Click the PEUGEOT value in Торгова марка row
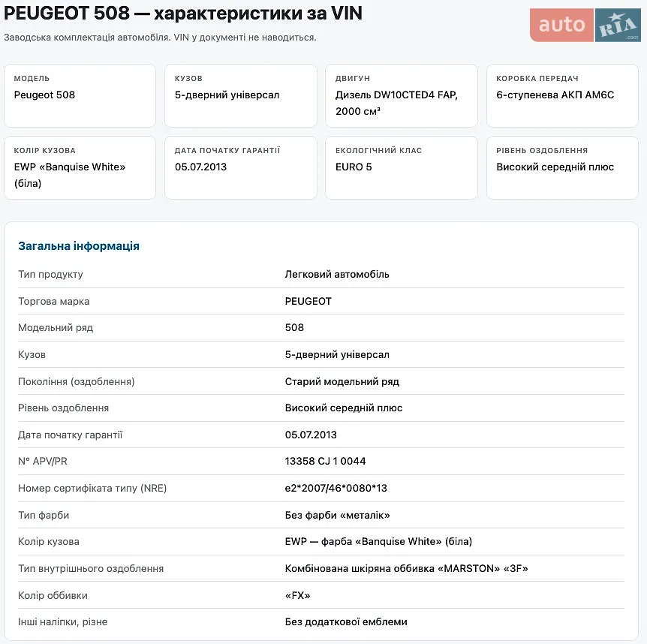 (x=308, y=302)
